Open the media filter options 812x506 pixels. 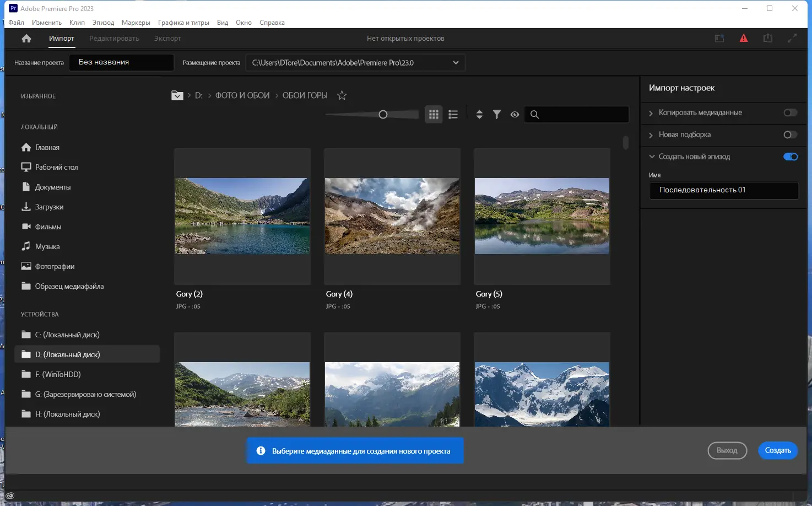click(x=497, y=114)
